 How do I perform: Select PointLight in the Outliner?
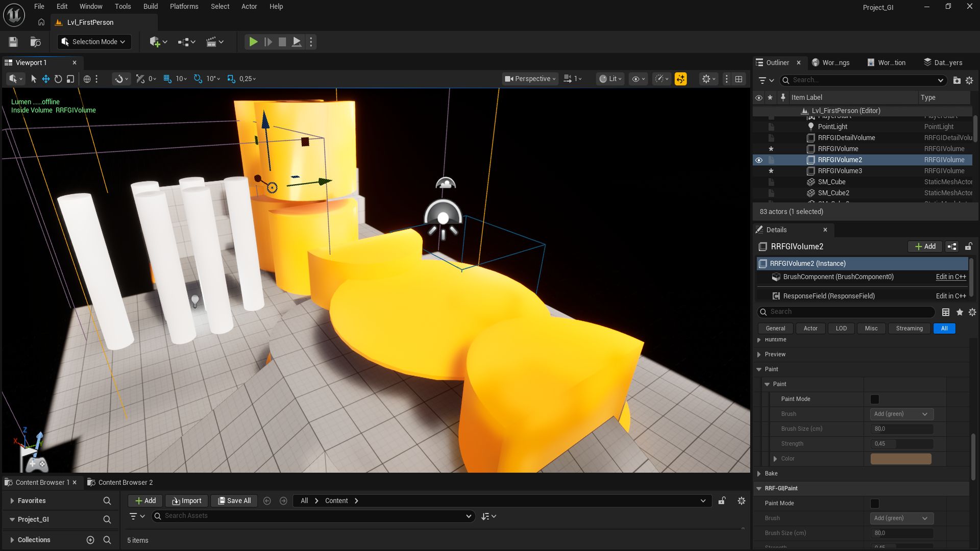832,127
